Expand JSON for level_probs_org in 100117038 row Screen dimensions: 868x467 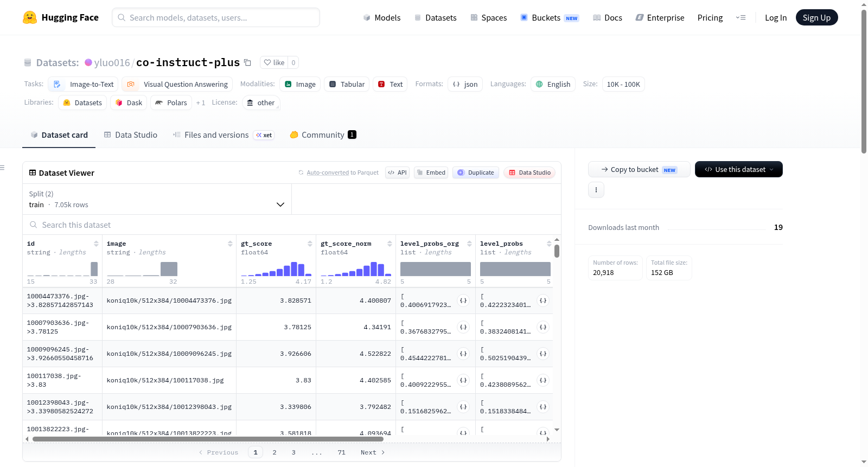pos(463,380)
